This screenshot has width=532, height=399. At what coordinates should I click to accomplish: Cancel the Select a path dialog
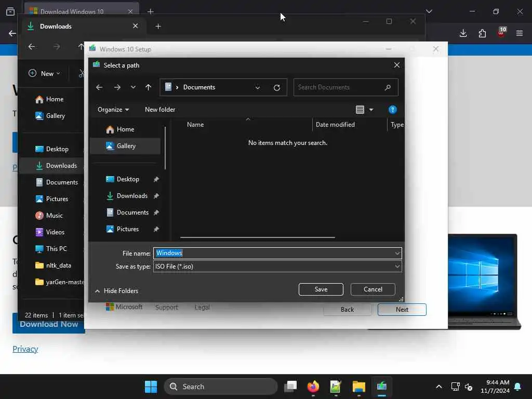[373, 289]
